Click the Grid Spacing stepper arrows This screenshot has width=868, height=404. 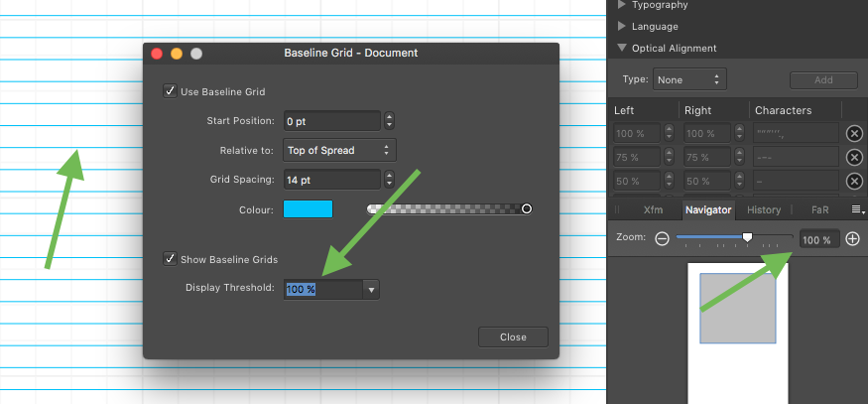[389, 180]
